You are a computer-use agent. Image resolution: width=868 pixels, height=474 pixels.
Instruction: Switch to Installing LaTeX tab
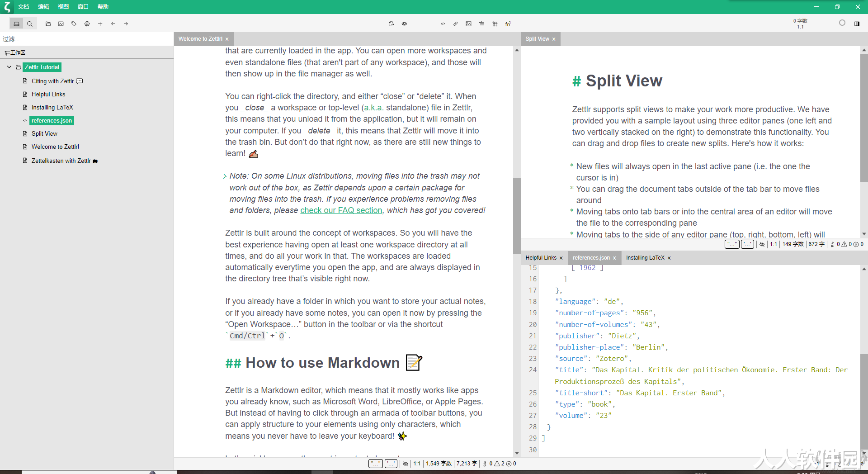(x=645, y=258)
